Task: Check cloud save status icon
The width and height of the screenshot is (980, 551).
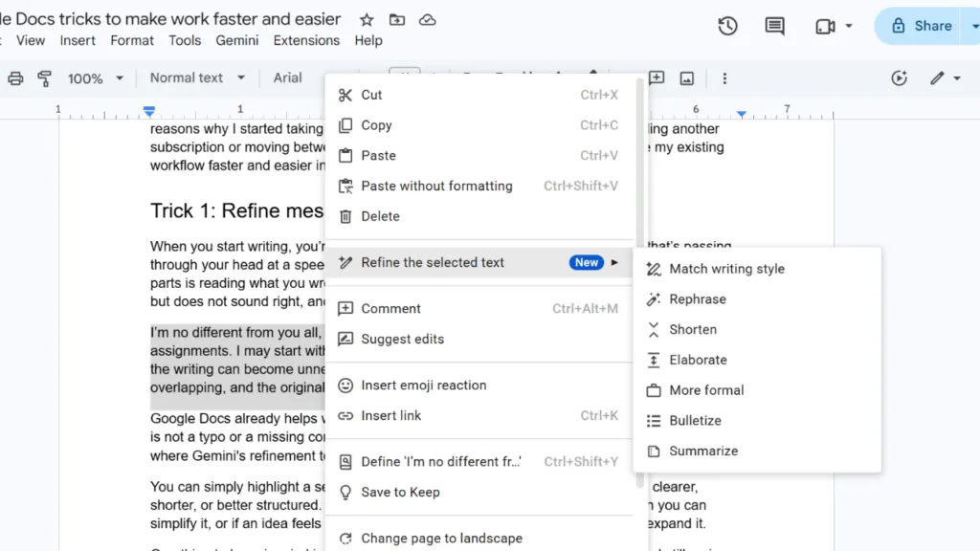Action: [428, 20]
